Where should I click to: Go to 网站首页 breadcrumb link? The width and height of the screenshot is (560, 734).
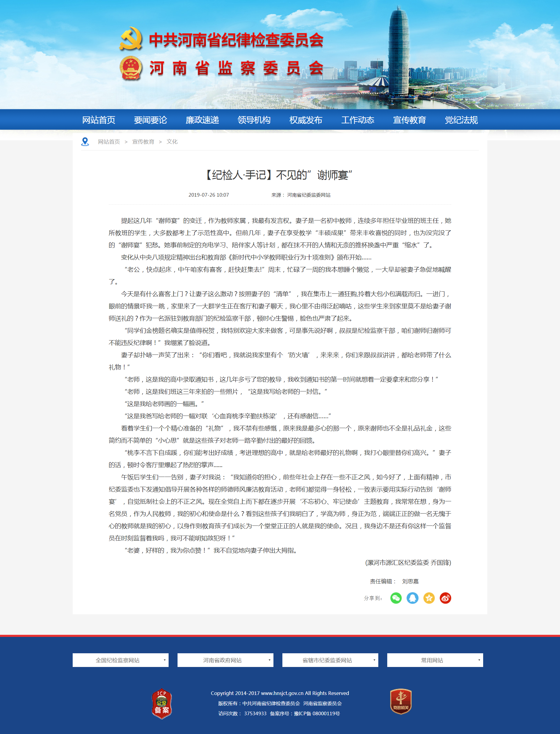point(109,142)
